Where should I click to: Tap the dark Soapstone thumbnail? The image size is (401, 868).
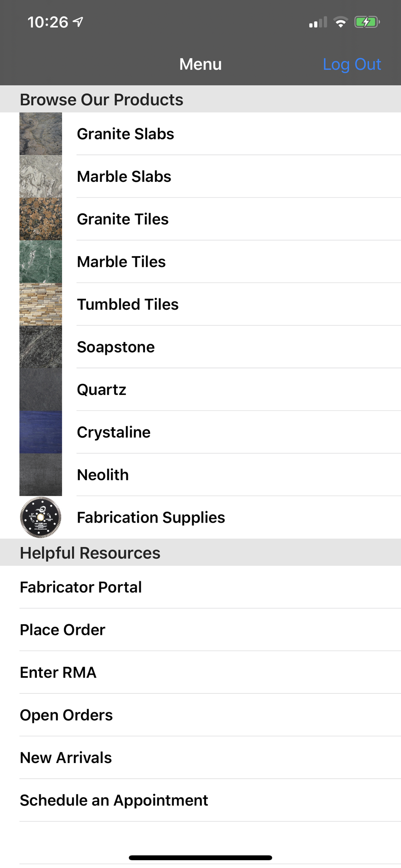point(41,347)
